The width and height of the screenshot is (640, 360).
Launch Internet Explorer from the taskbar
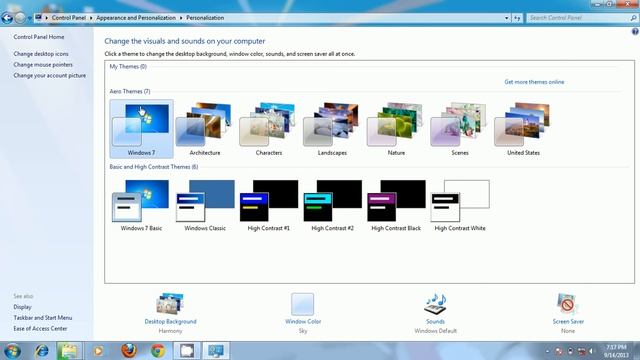click(42, 351)
